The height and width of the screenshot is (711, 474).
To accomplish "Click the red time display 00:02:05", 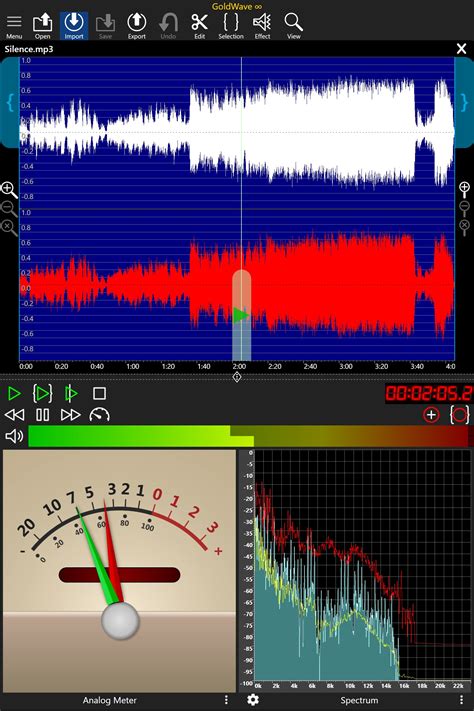I will (429, 393).
